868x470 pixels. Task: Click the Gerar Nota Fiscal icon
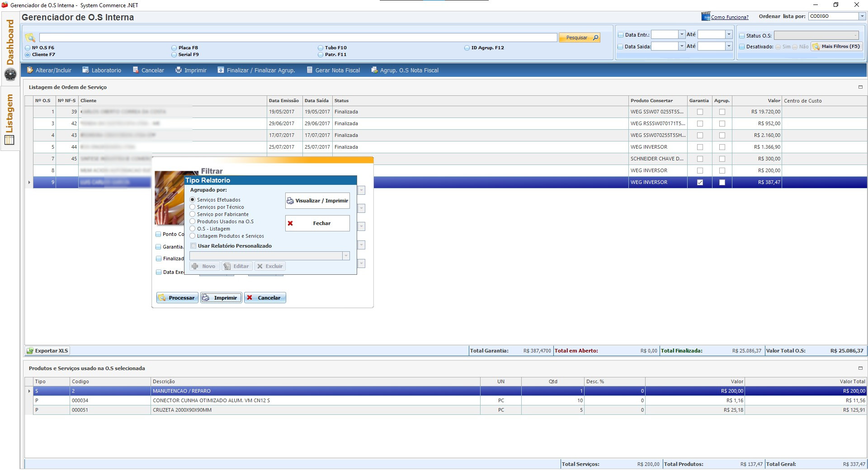pos(310,70)
